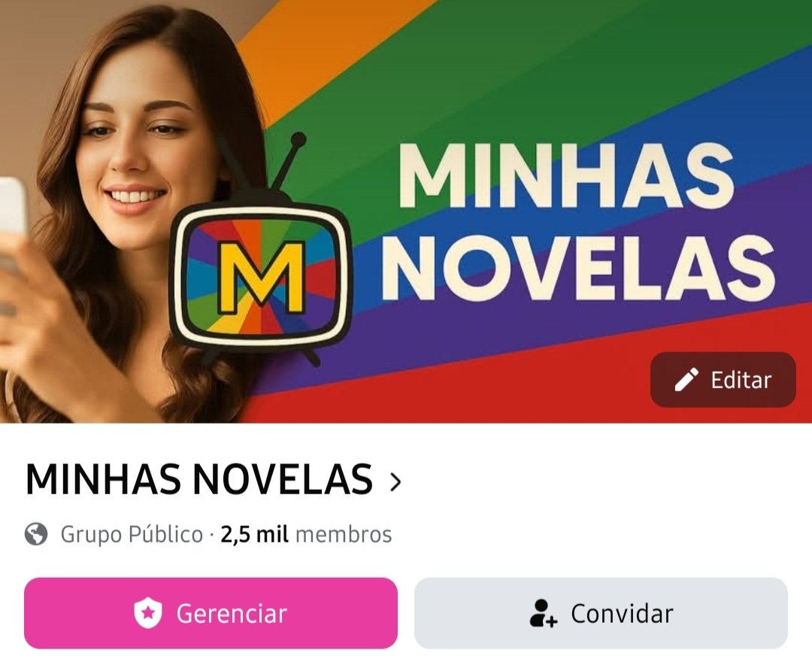Click the add-person icon on Convidar

tap(544, 613)
